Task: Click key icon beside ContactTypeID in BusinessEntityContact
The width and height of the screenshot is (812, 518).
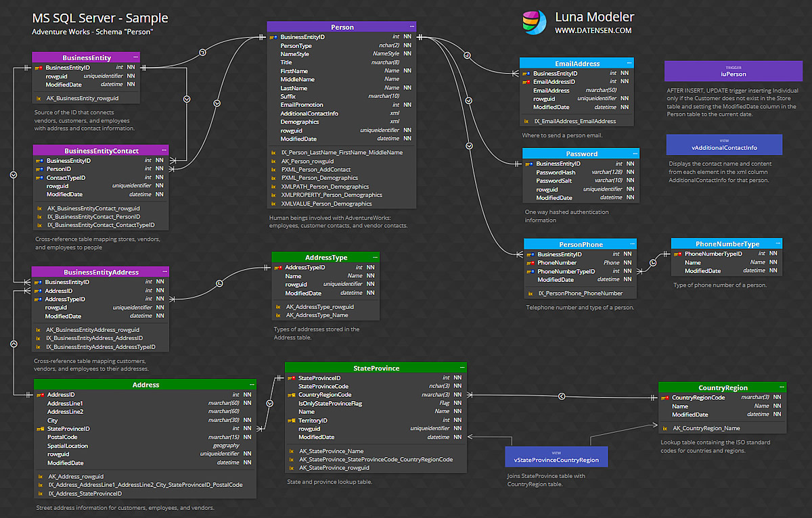Action: click(x=40, y=178)
